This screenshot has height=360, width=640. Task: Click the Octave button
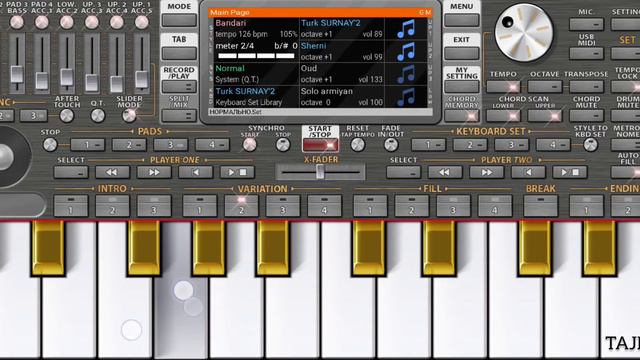coord(545,87)
